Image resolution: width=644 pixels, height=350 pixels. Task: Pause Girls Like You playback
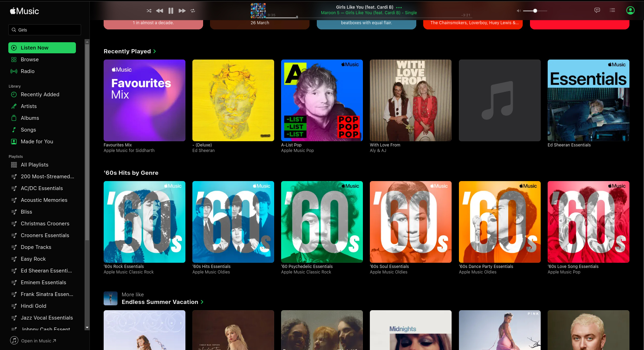[x=171, y=11]
